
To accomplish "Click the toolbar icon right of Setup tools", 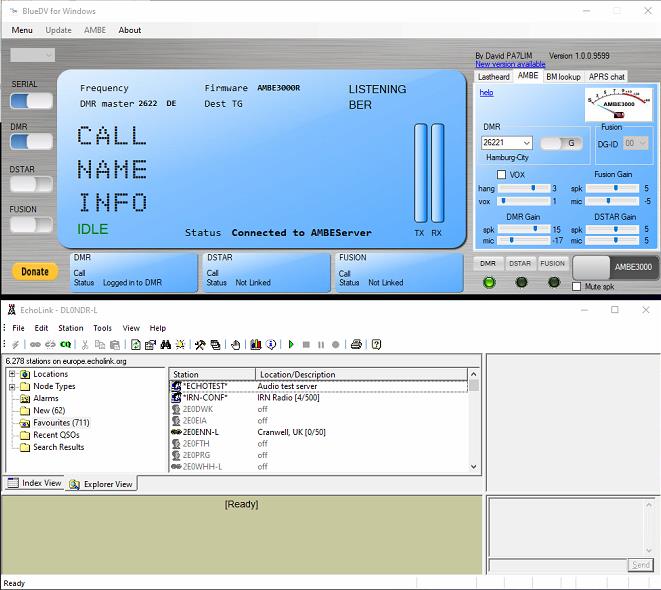I will pos(215,345).
